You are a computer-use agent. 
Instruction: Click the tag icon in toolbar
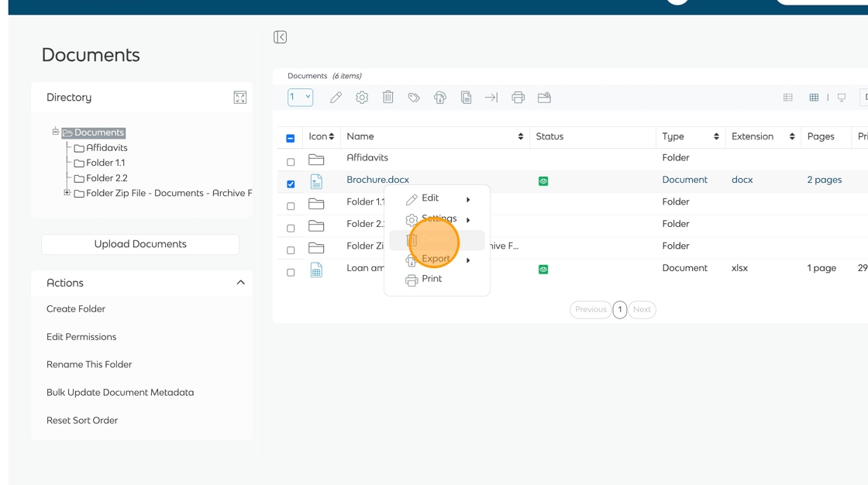point(414,98)
